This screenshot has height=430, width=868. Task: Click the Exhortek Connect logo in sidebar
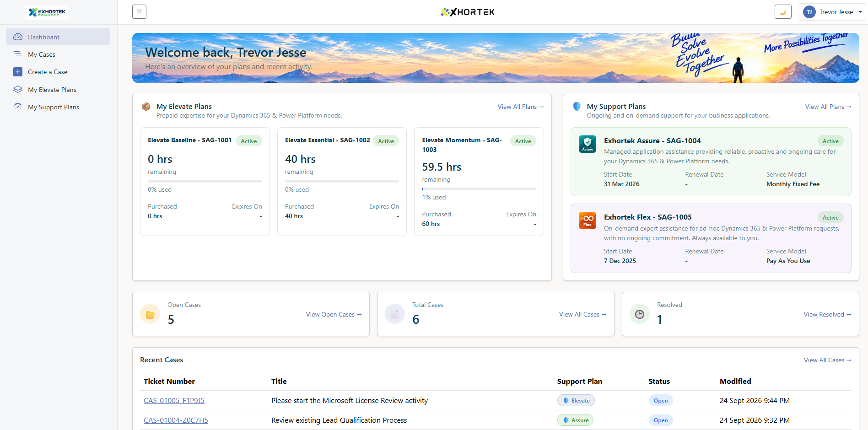coord(47,12)
